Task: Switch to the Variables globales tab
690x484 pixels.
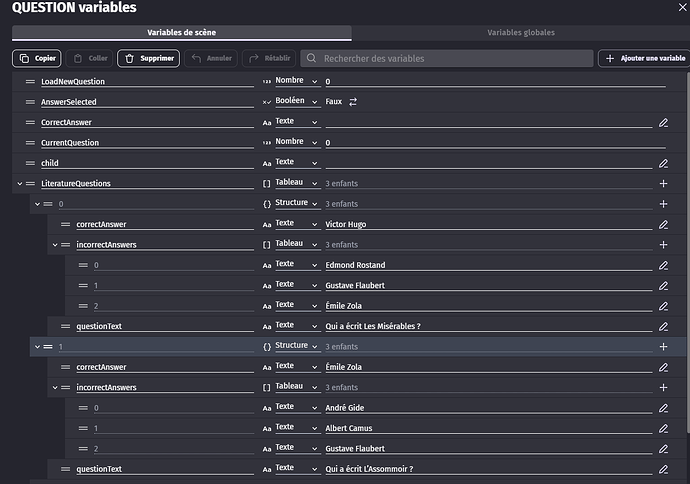Action: pyautogui.click(x=520, y=32)
